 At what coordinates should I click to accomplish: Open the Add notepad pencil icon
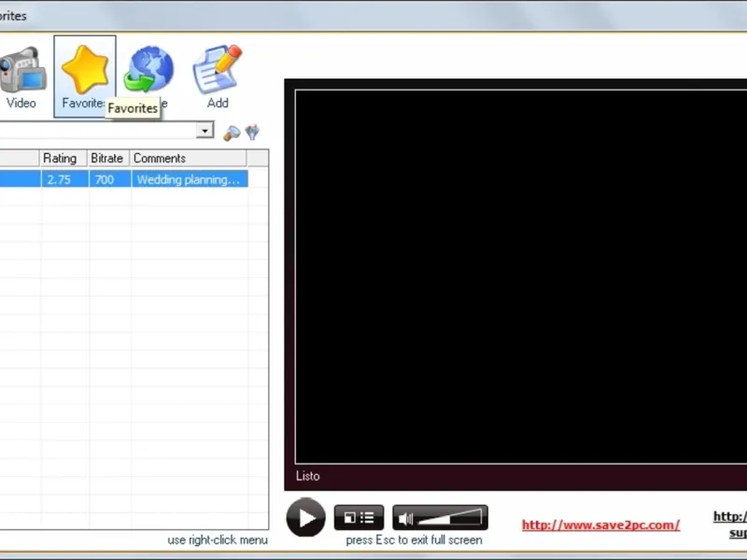218,69
